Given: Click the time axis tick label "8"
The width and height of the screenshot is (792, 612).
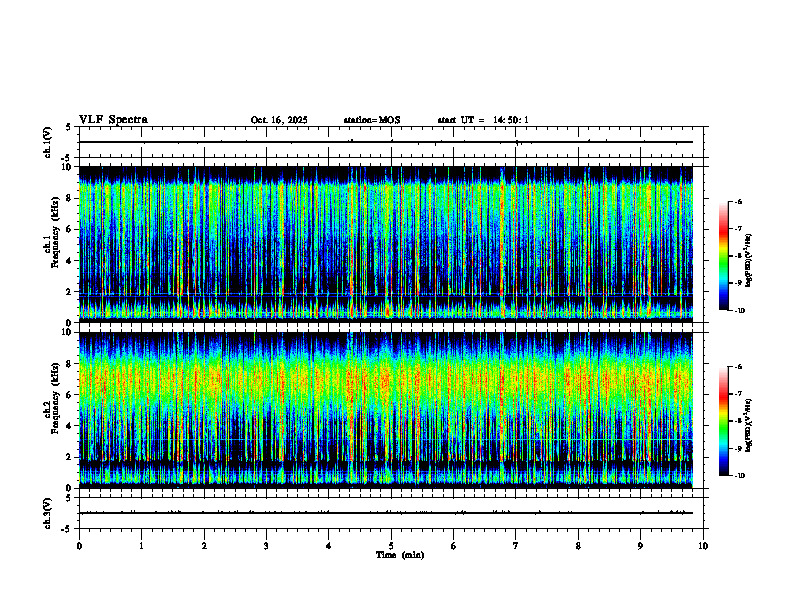Looking at the screenshot, I should (578, 546).
